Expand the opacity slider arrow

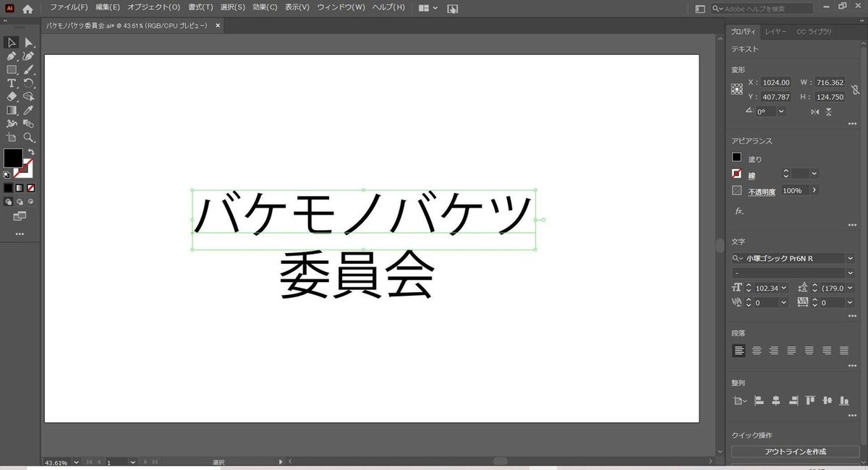click(814, 190)
